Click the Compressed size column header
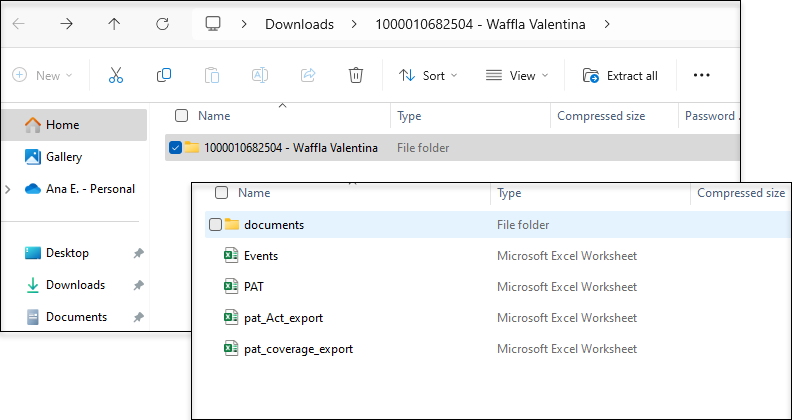The image size is (792, 420). [x=600, y=116]
